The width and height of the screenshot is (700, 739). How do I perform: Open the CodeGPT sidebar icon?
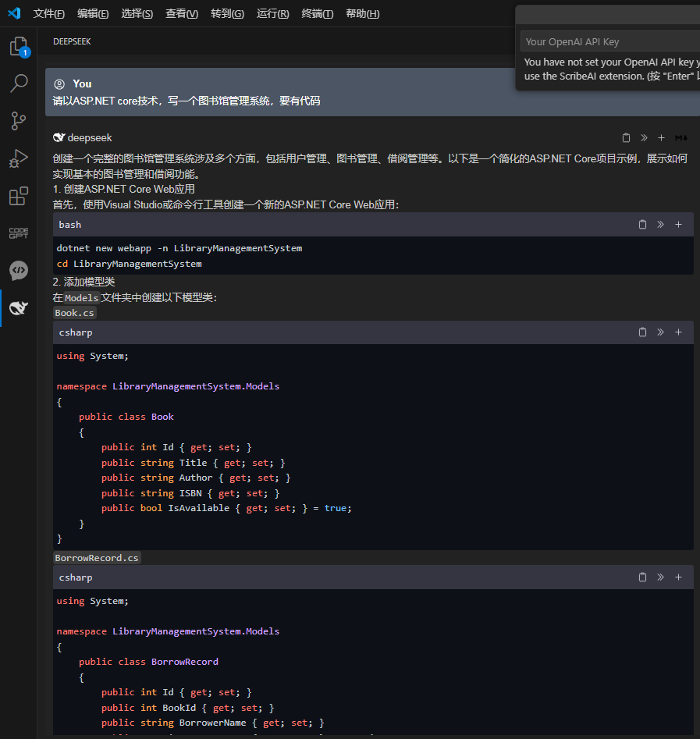point(19,233)
